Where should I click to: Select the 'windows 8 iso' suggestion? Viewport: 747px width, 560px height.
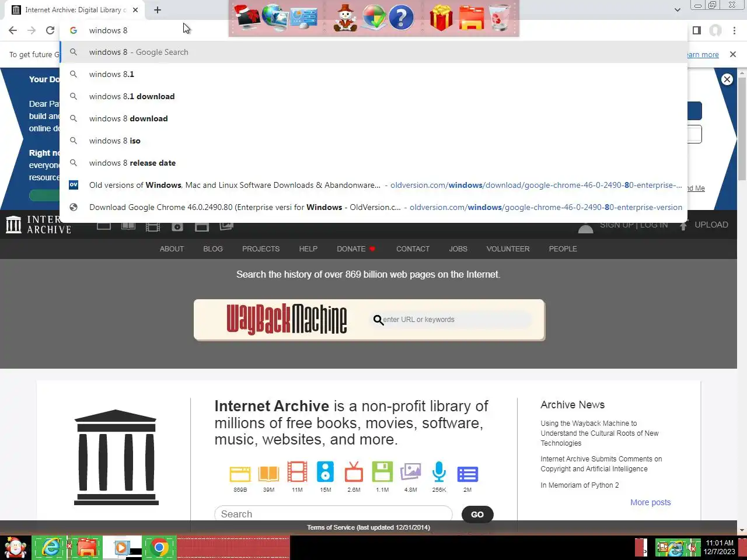click(373, 141)
